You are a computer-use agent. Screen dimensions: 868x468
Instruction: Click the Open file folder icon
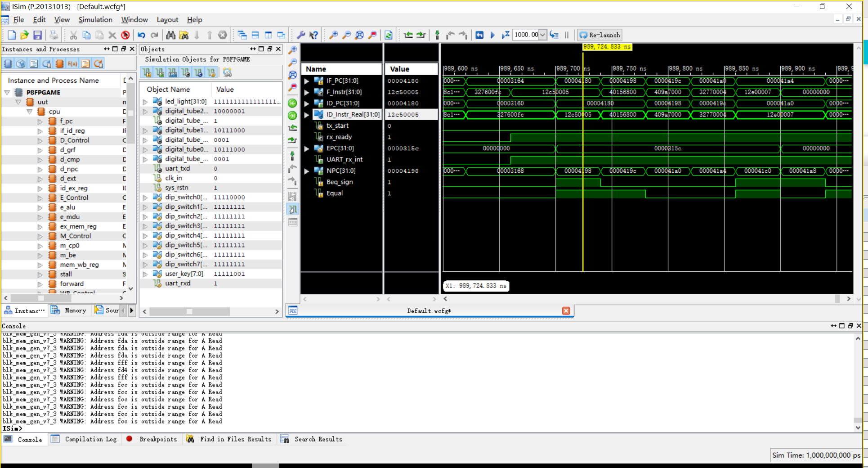pos(24,35)
